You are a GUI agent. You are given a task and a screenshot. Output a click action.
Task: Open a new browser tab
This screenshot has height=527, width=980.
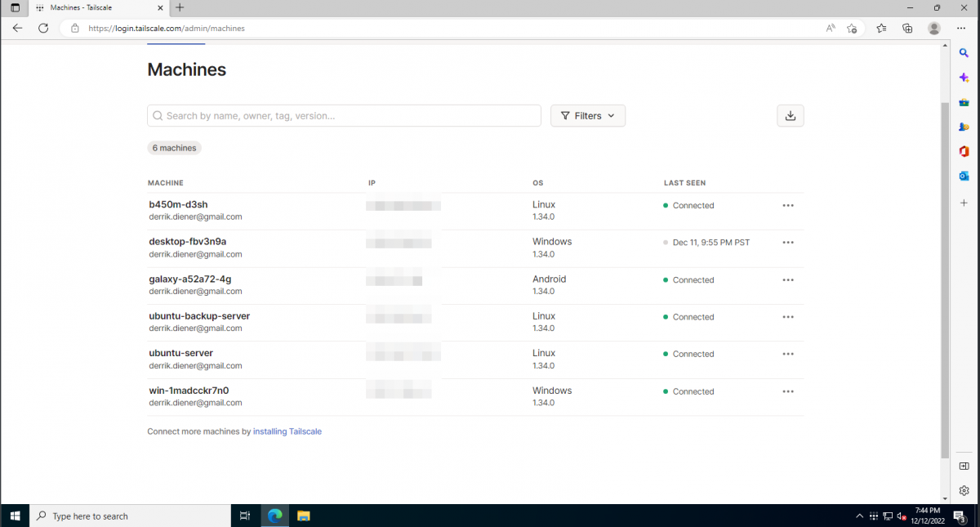(178, 8)
